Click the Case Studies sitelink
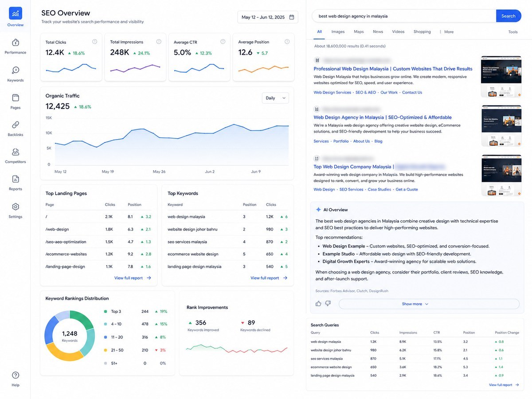 coord(379,189)
